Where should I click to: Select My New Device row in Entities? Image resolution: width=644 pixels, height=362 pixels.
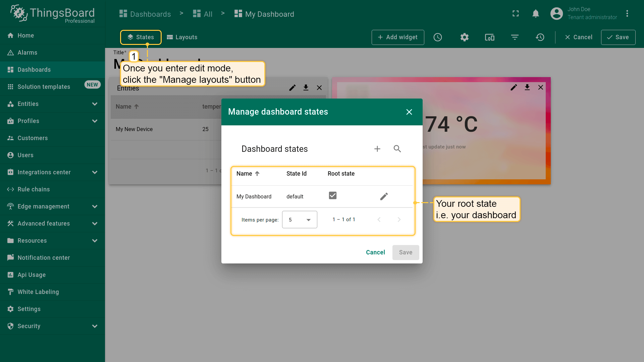166,129
